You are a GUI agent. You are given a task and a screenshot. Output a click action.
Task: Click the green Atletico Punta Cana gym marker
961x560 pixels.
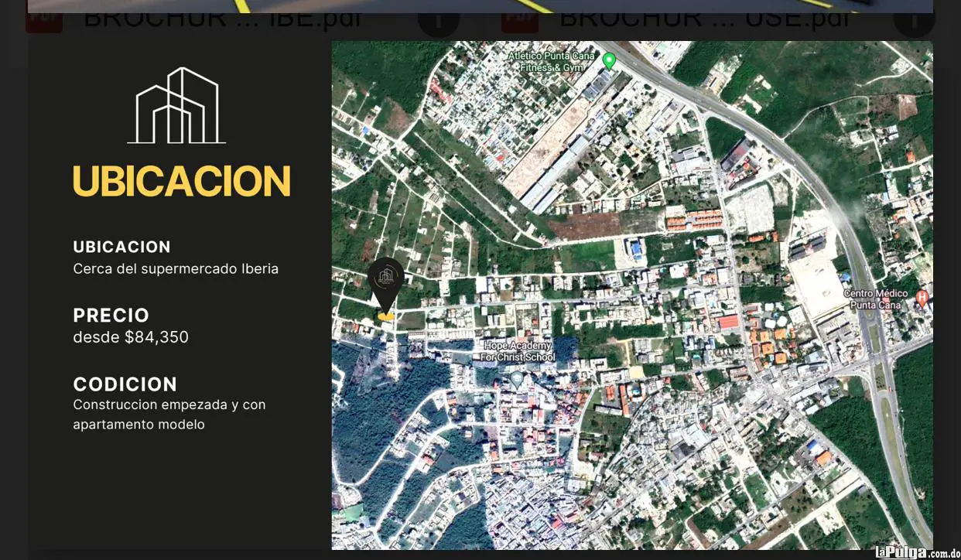click(x=609, y=60)
